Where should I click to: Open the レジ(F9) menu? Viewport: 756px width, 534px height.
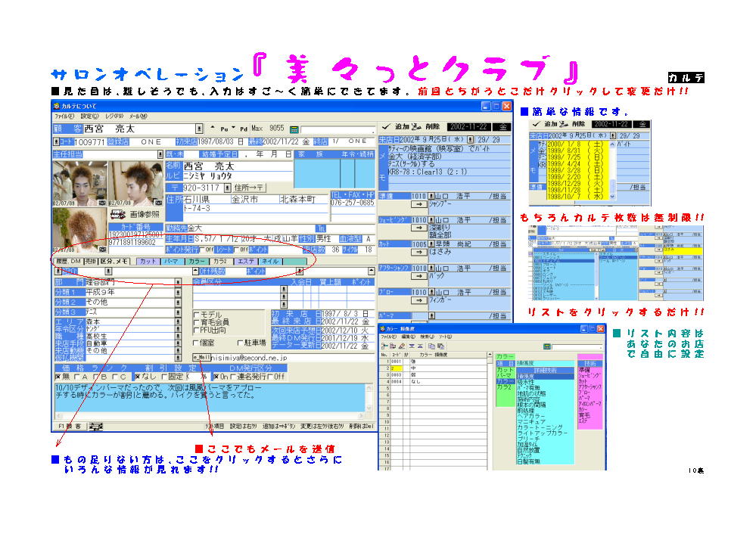pyautogui.click(x=114, y=116)
